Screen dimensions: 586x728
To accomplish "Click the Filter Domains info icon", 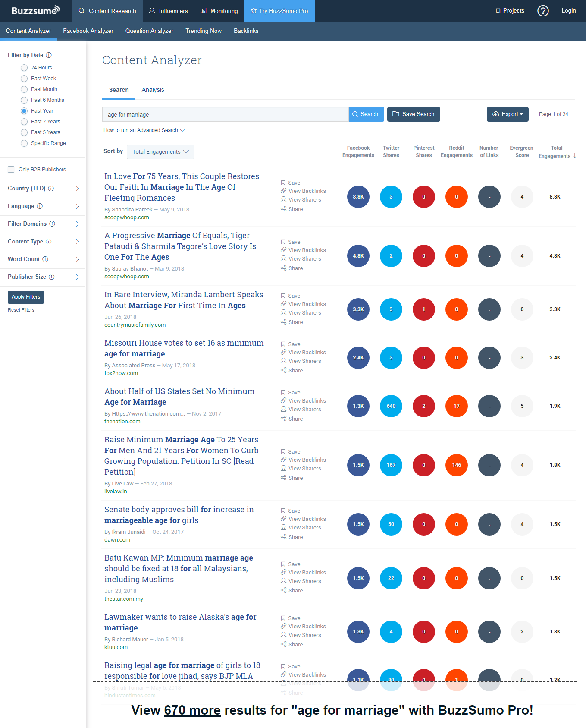I will (52, 224).
